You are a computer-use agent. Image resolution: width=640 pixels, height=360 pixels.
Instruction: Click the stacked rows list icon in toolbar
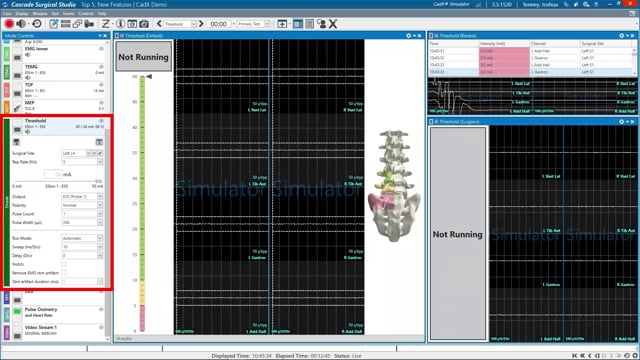tap(65, 24)
